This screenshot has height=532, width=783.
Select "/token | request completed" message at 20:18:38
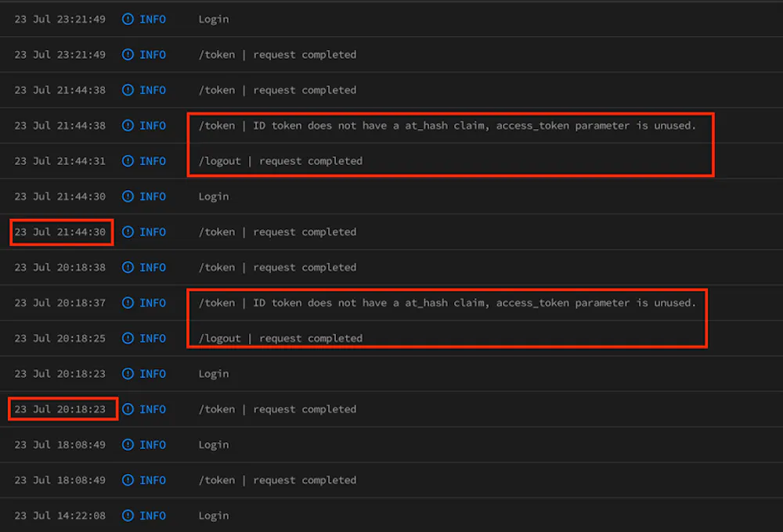(278, 268)
